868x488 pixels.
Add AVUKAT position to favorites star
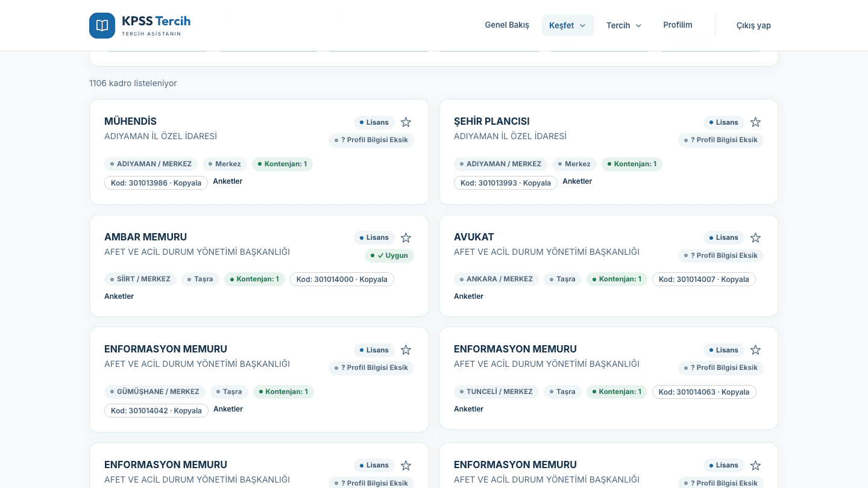756,238
